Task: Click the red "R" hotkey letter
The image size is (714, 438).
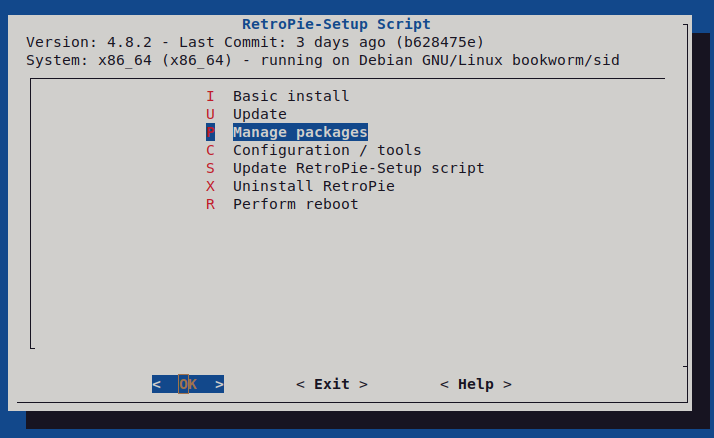Action: click(x=210, y=204)
